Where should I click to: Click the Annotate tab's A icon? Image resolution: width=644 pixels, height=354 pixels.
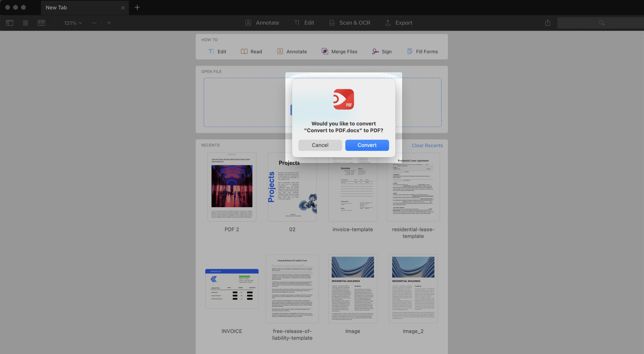(248, 23)
